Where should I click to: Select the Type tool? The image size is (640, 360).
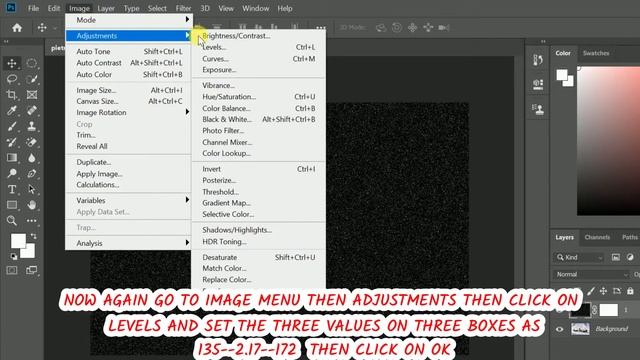(x=12, y=189)
